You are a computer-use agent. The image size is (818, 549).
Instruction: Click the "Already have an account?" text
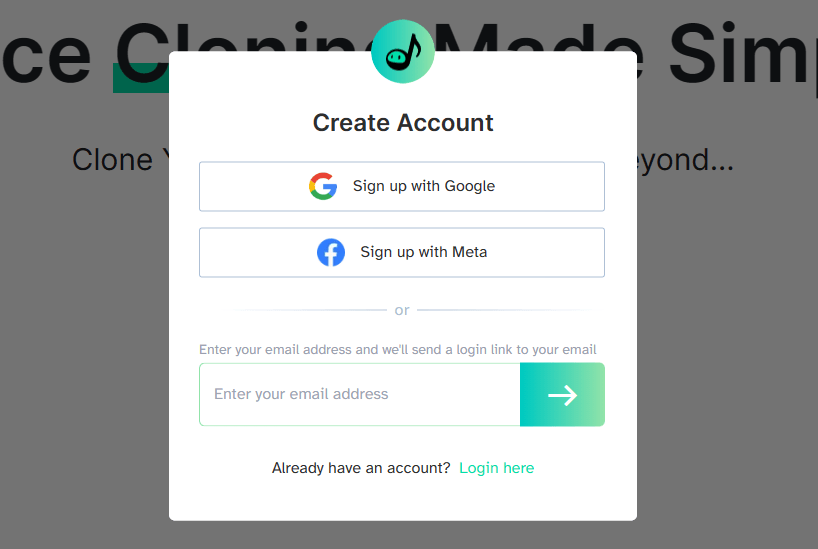pos(361,468)
